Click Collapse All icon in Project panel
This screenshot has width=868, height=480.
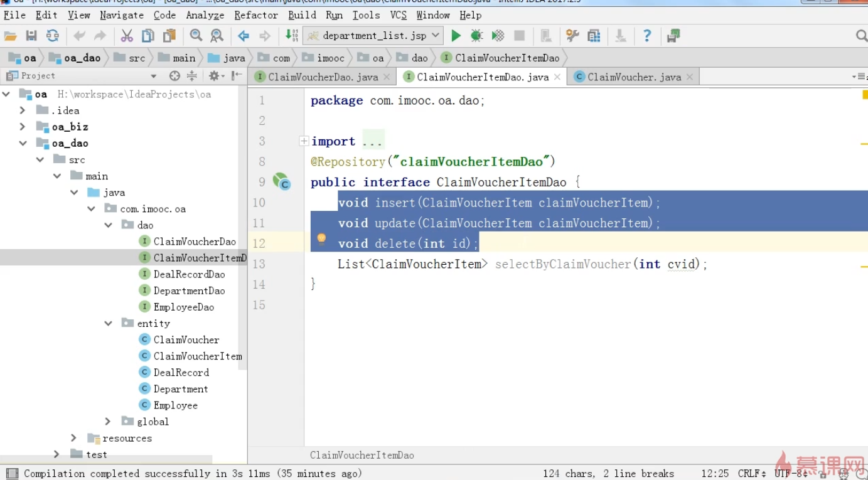(192, 76)
